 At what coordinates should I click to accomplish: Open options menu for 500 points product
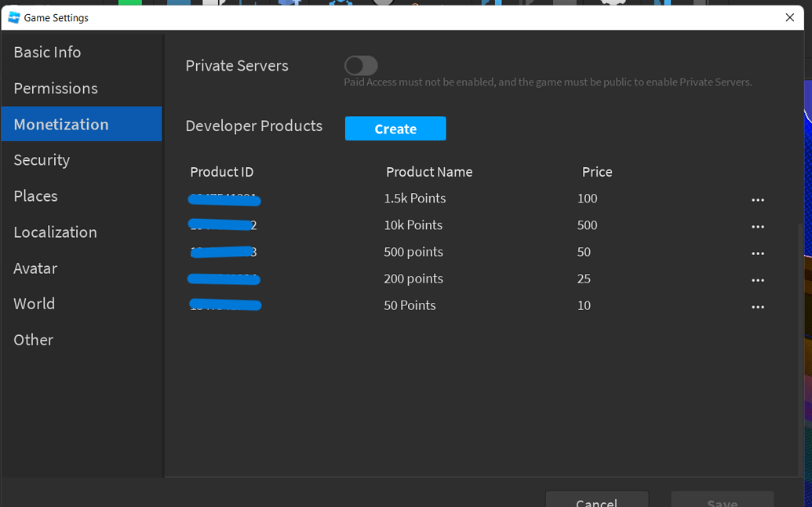click(758, 253)
